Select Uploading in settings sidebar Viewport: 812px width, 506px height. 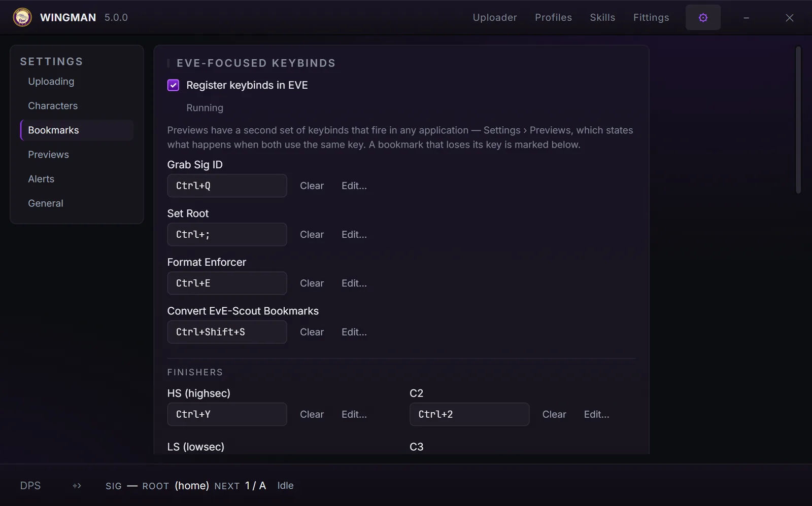pyautogui.click(x=77, y=82)
